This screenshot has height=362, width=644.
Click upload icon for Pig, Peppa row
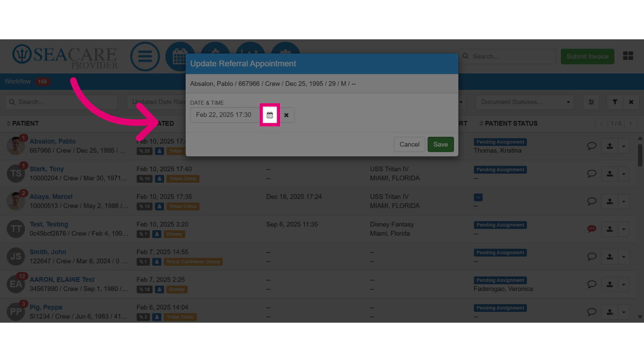[610, 312]
